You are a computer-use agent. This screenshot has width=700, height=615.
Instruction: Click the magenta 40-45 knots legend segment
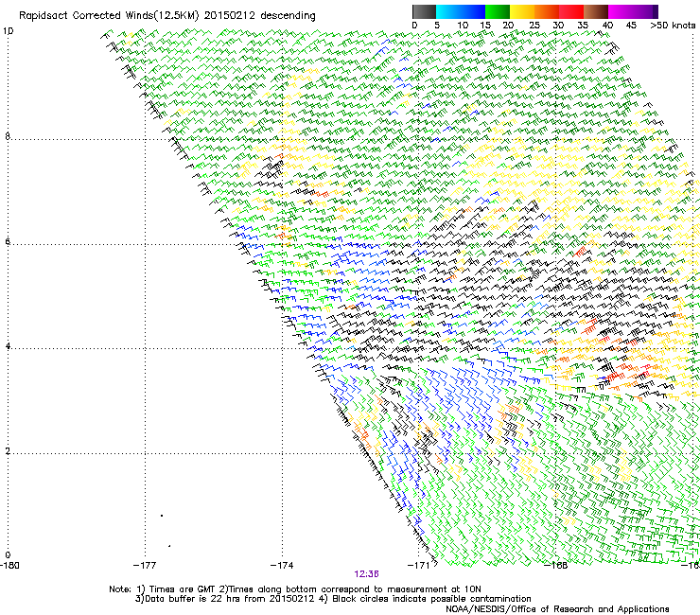coord(621,11)
